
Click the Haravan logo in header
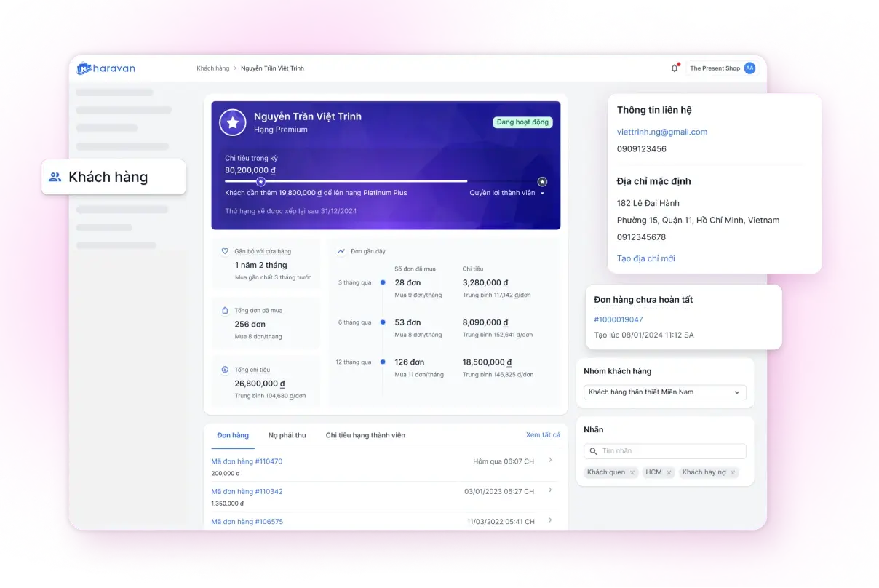pyautogui.click(x=106, y=68)
